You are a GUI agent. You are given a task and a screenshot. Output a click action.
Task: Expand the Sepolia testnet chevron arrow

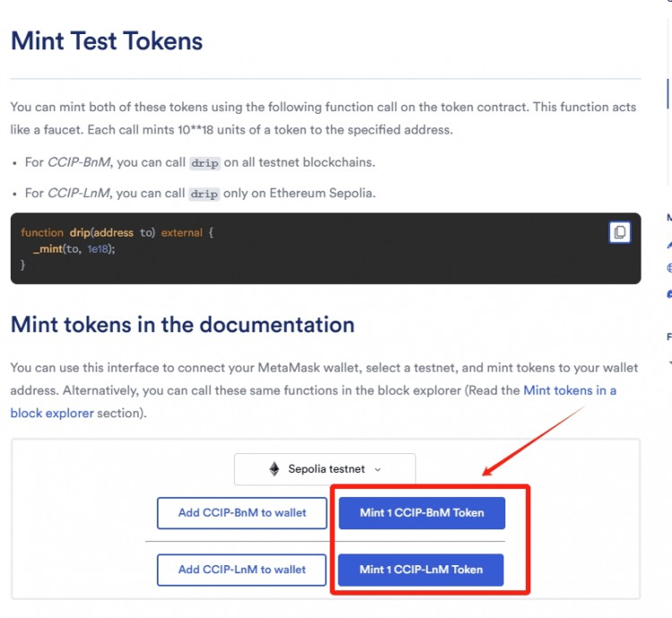tap(377, 469)
